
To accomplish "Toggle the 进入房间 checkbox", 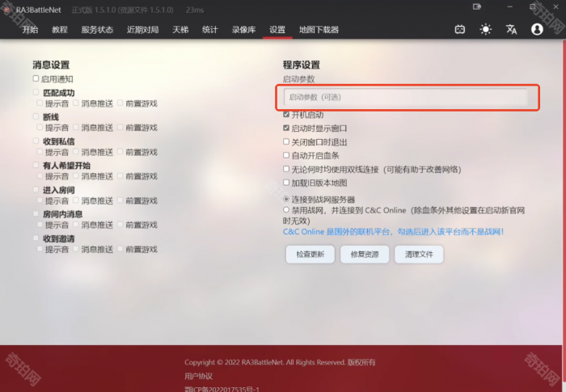I will point(36,189).
